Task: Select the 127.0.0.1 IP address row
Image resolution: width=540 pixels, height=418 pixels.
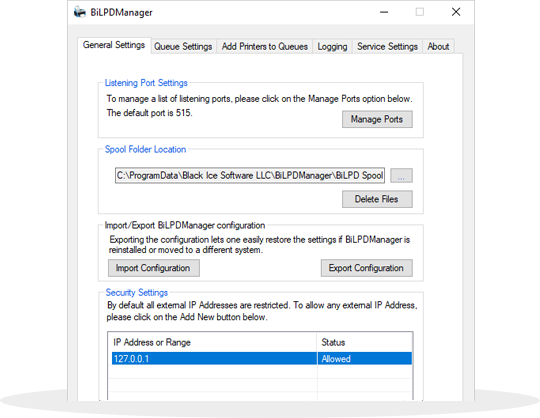Action: tap(262, 358)
